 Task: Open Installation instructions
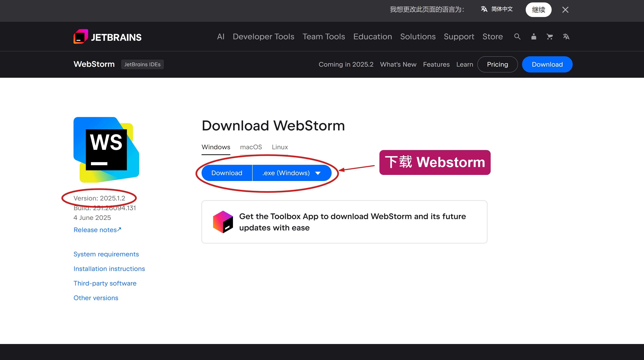[109, 268]
